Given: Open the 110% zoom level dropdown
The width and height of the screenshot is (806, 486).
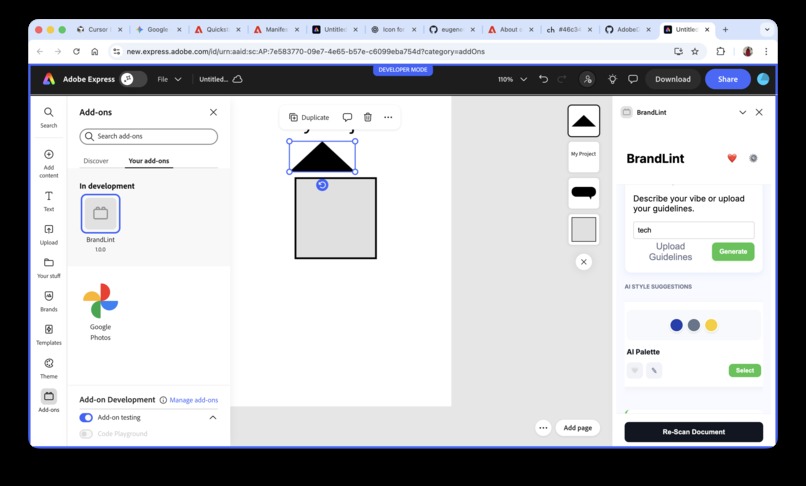Looking at the screenshot, I should pyautogui.click(x=512, y=79).
